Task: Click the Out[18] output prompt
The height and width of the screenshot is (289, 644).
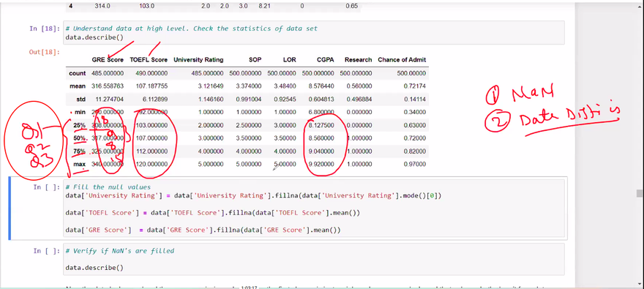Action: coord(45,52)
